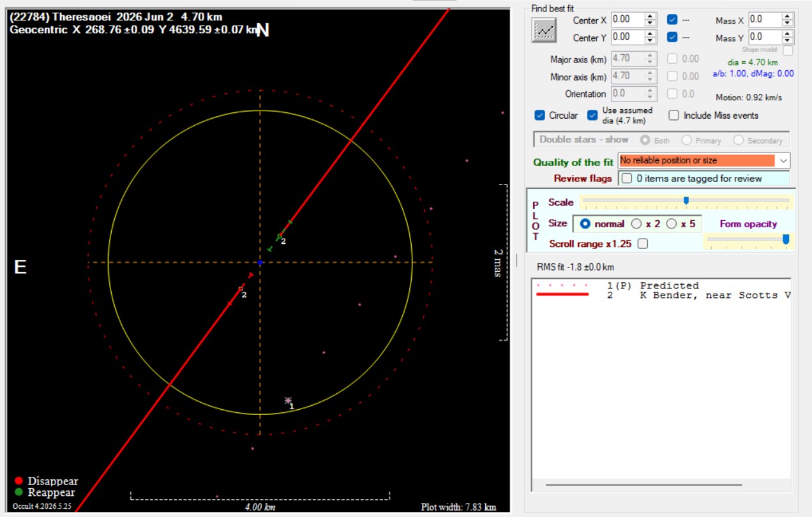This screenshot has height=517, width=812.
Task: Click the dia = 4.70 km label
Action: point(753,63)
